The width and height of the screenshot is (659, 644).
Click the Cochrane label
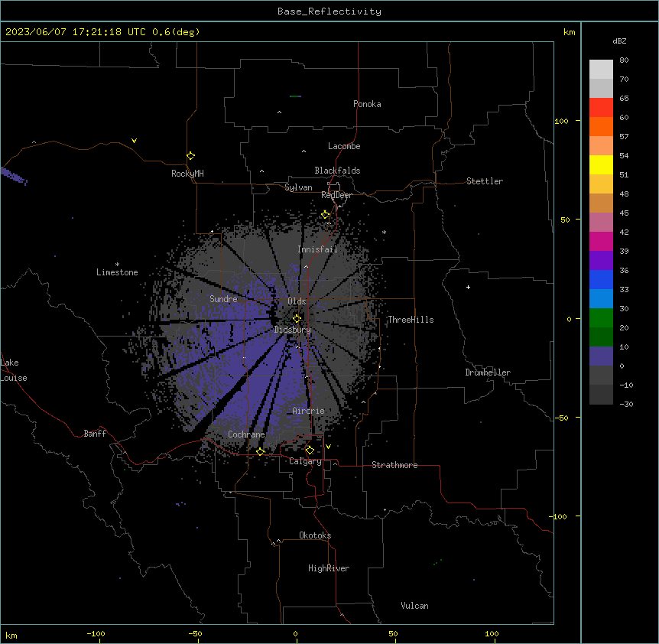(246, 434)
